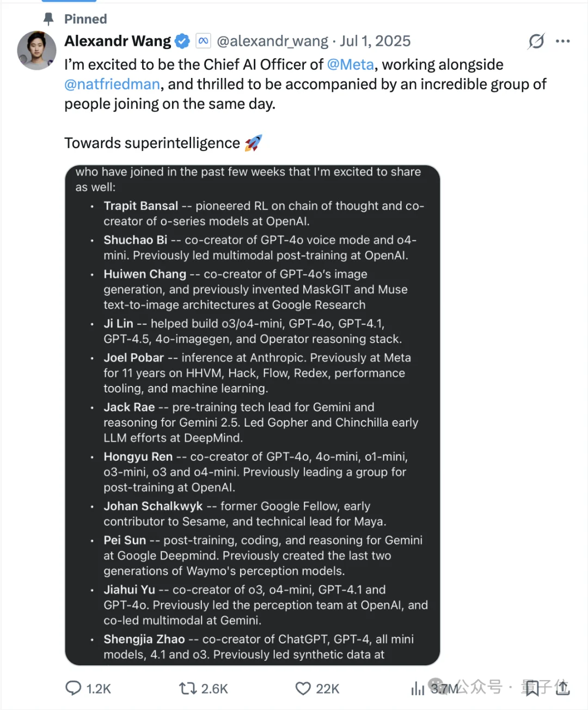Image resolution: width=588 pixels, height=710 pixels.
Task: Open the @Meta mention link
Action: (x=350, y=65)
